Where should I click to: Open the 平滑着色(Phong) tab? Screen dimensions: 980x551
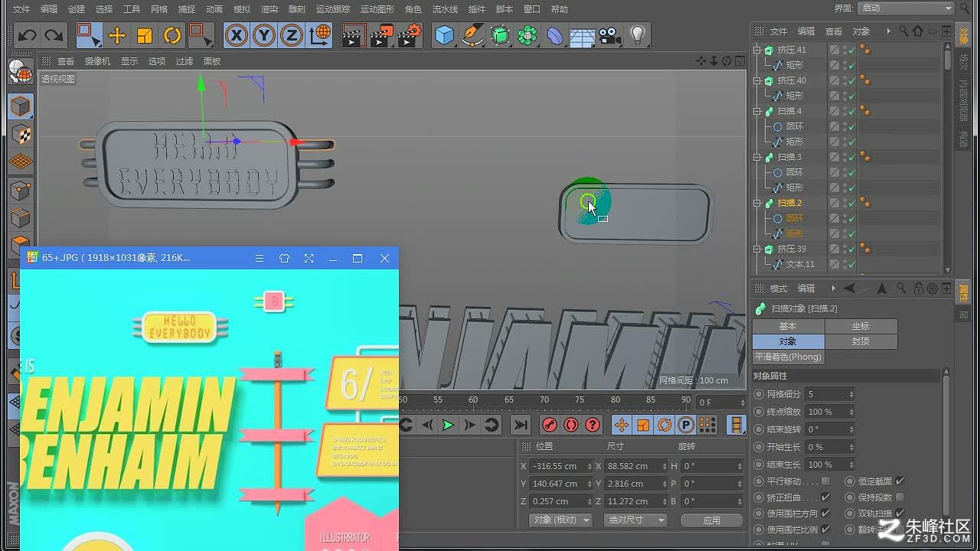[789, 357]
